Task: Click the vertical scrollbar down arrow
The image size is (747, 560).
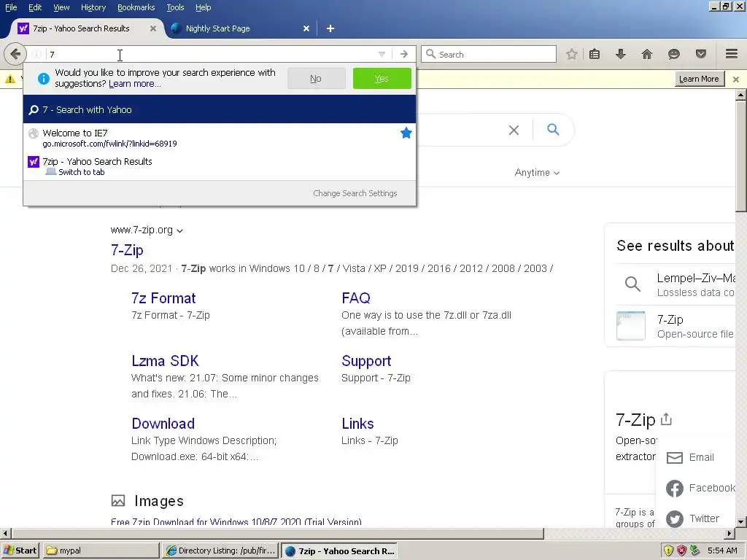Action: click(x=740, y=522)
